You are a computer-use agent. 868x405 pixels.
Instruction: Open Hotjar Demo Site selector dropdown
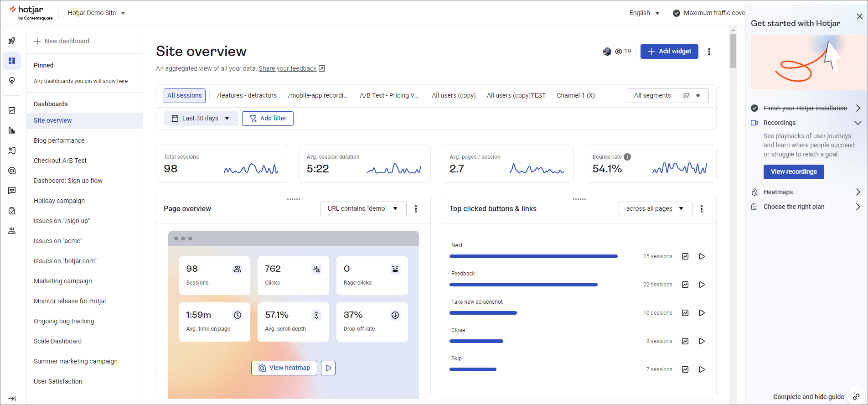pos(97,13)
